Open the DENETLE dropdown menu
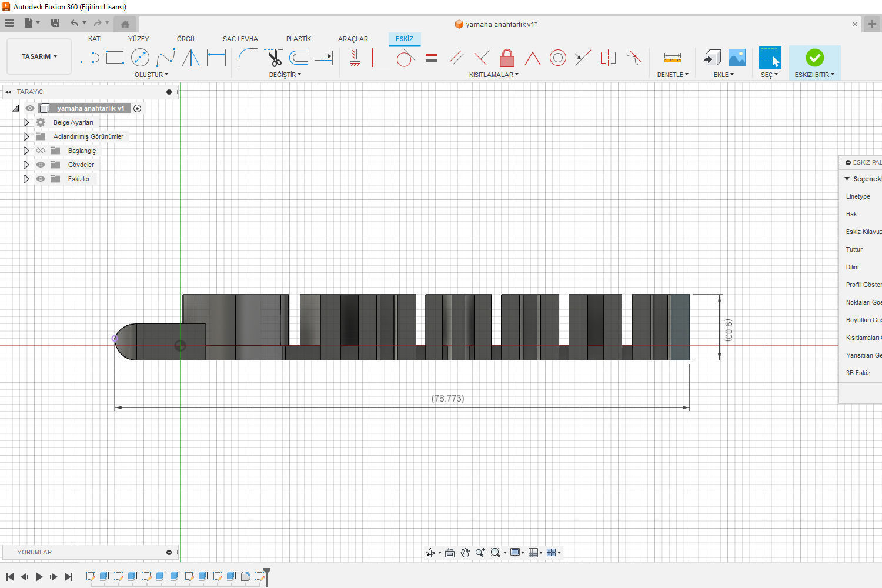882x588 pixels. click(x=673, y=75)
